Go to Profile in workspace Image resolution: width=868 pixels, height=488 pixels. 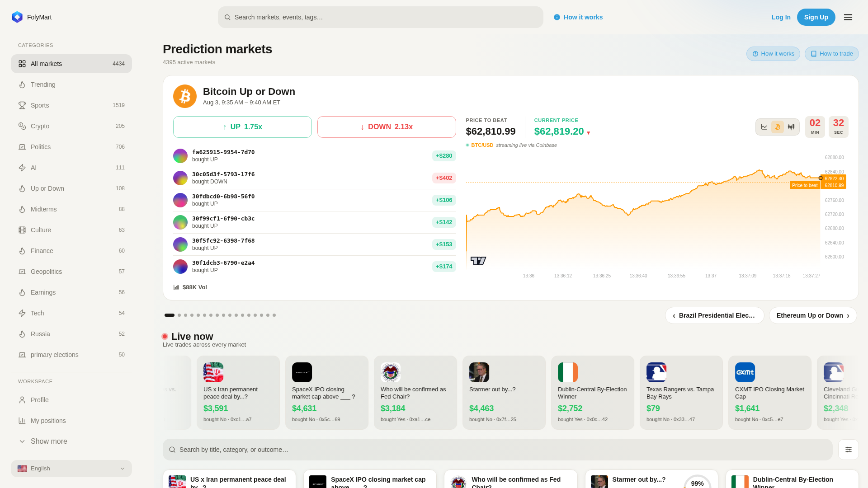[x=71, y=400]
